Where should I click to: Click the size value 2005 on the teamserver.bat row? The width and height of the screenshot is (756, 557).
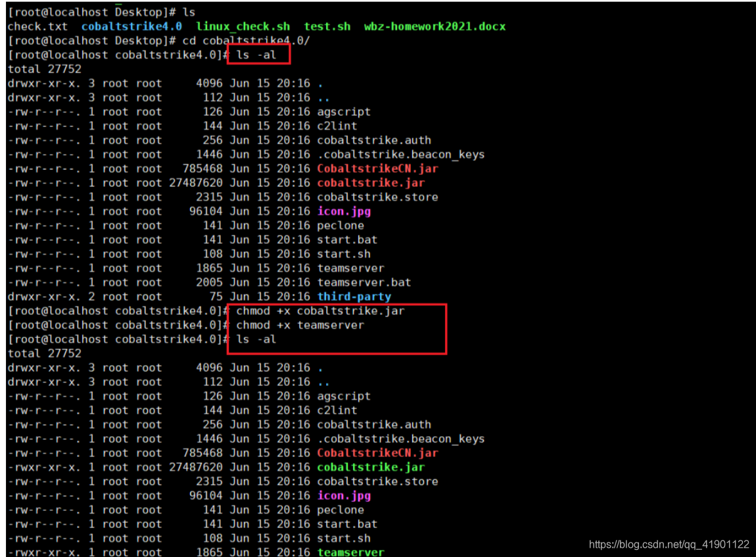pyautogui.click(x=209, y=282)
